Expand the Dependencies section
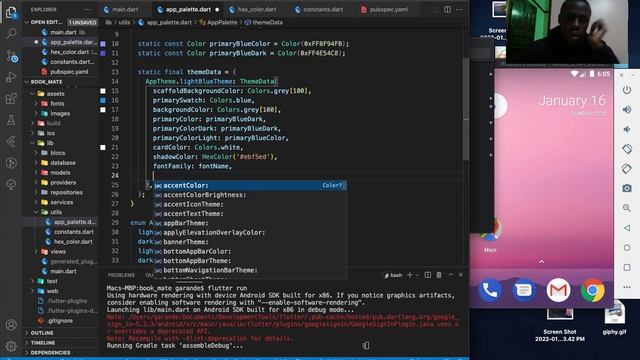The width and height of the screenshot is (640, 360). pos(27,352)
